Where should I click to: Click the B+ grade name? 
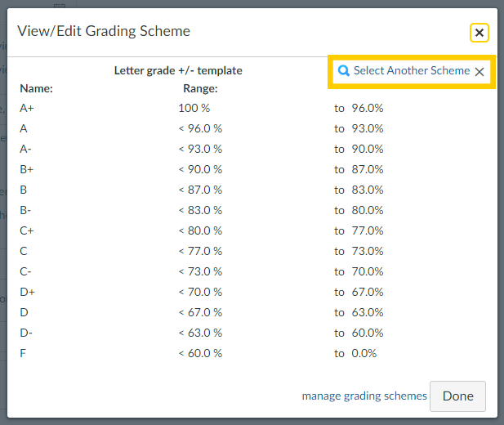point(28,169)
